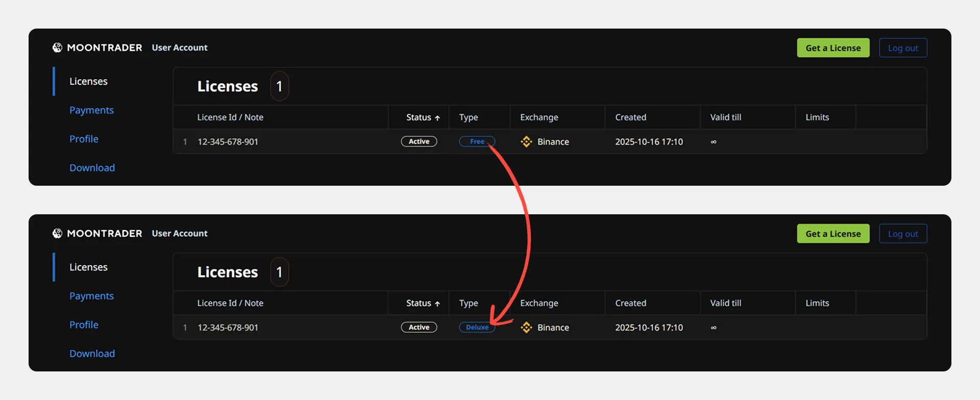
Task: Sort by Valid till column in the Free license table
Action: click(x=725, y=117)
